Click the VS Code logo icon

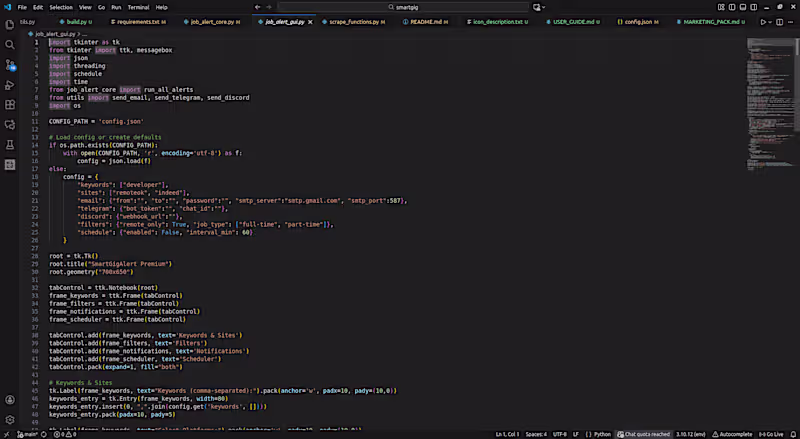tap(7, 7)
